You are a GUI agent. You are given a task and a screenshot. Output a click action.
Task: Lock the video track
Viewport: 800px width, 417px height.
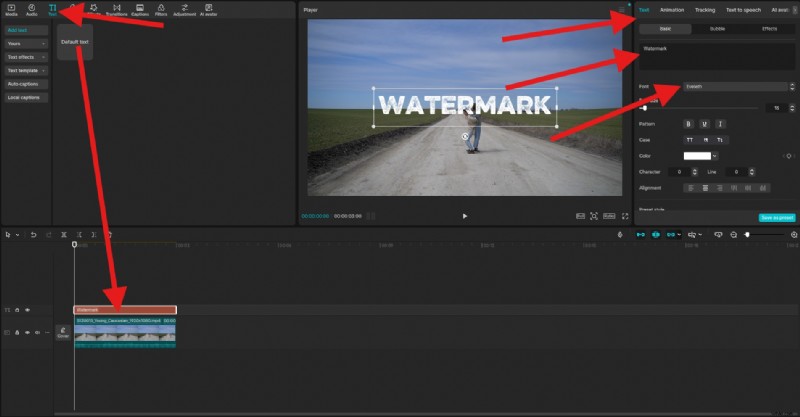click(x=17, y=333)
